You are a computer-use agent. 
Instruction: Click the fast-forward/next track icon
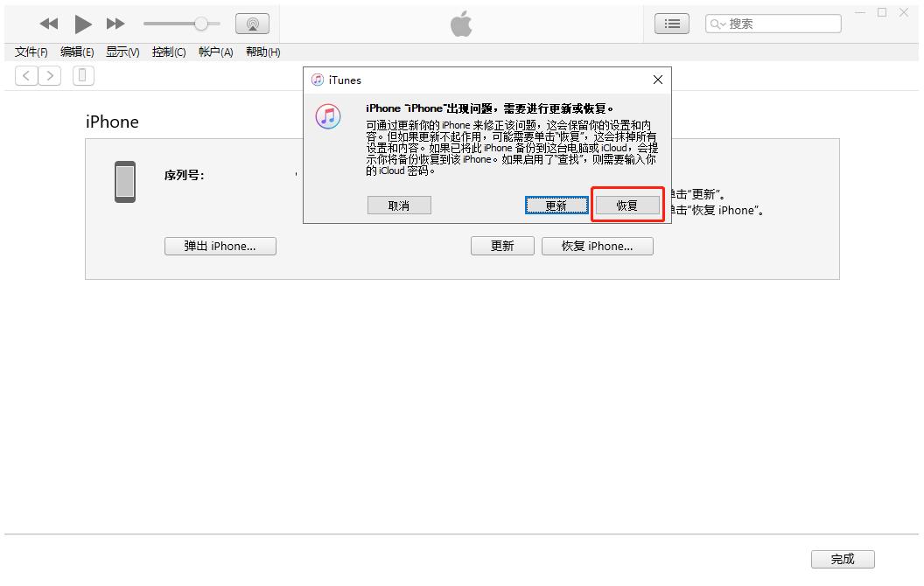[115, 24]
